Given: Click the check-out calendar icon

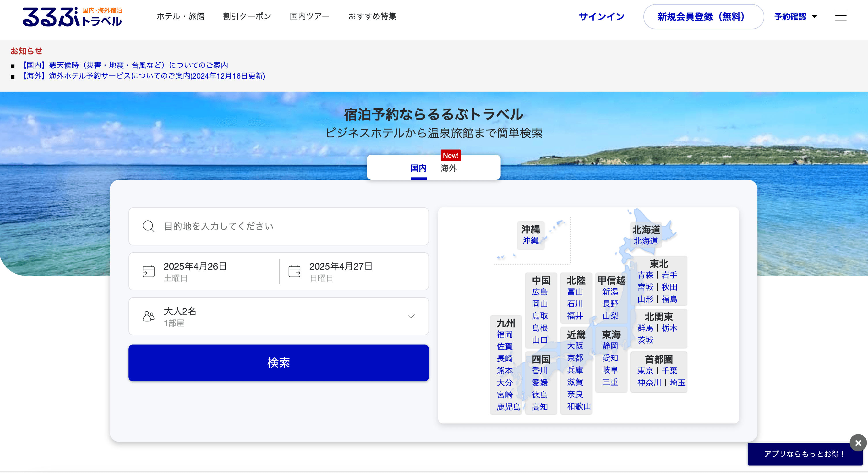Looking at the screenshot, I should (294, 271).
